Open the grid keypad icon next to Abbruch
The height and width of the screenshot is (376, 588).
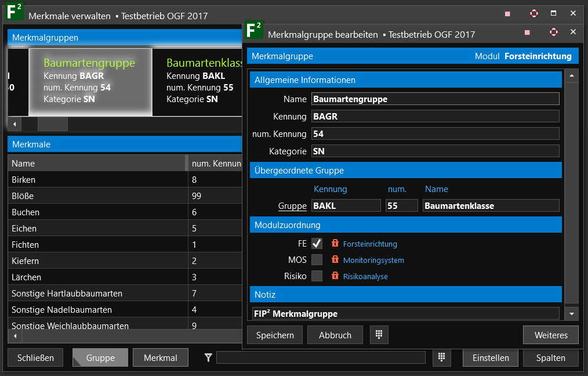[379, 335]
